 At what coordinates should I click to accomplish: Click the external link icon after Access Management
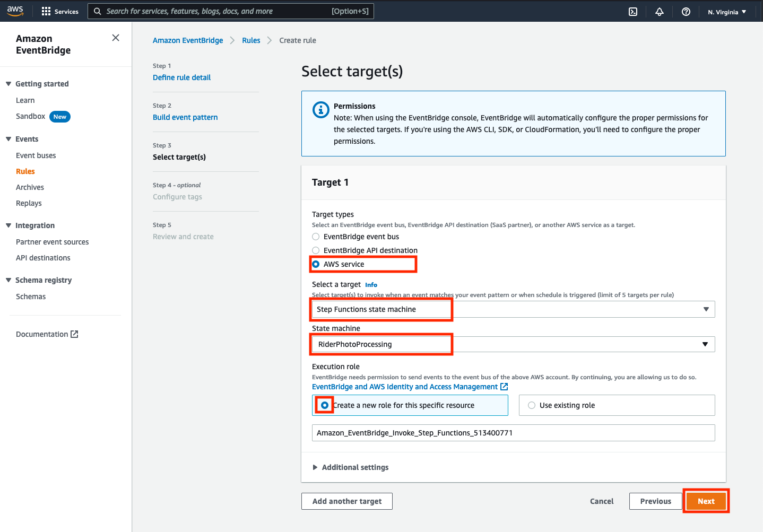click(504, 387)
